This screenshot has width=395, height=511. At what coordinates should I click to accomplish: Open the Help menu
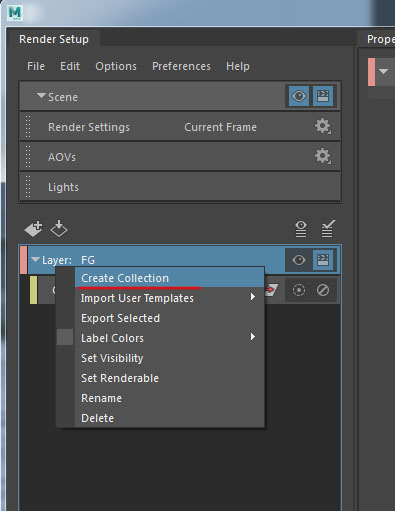pos(238,66)
